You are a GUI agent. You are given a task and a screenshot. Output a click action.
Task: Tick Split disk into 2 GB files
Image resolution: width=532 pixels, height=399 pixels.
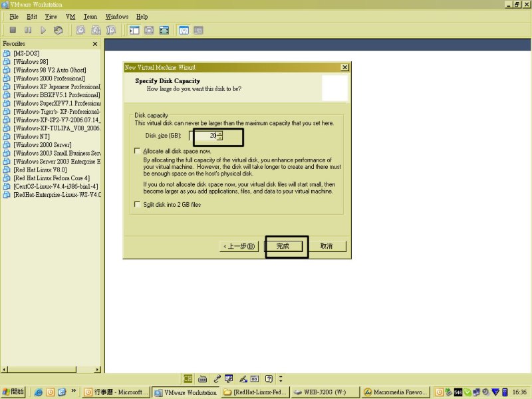point(138,204)
